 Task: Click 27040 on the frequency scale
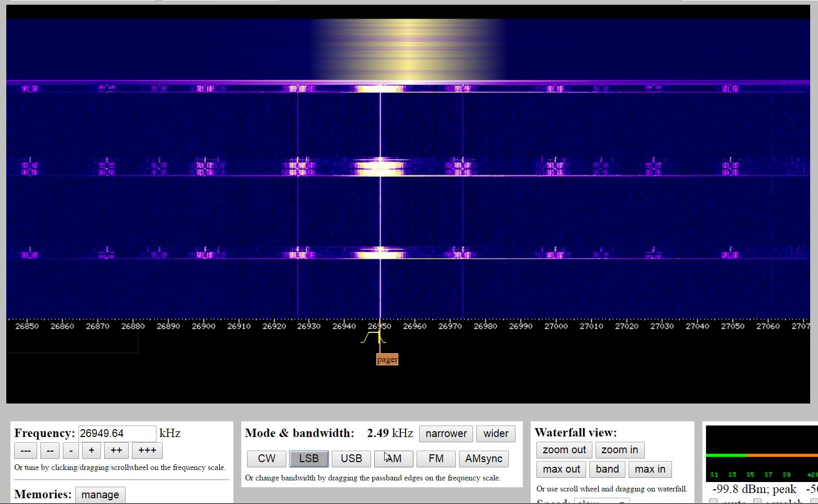(x=698, y=326)
